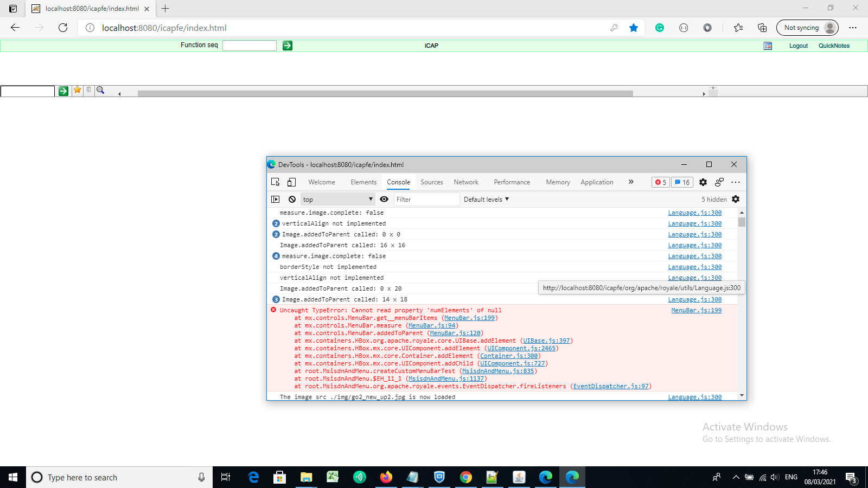Switch to the Sources tab
868x488 pixels.
(x=431, y=182)
